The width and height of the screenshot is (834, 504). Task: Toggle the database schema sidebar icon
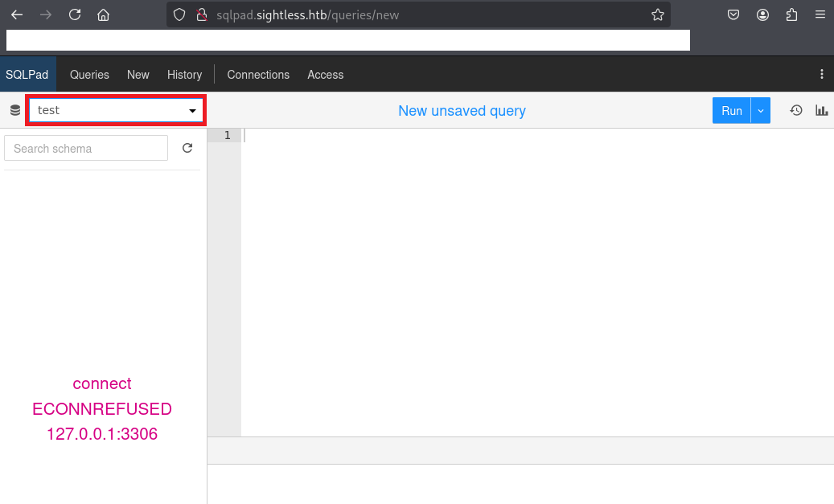pyautogui.click(x=14, y=110)
